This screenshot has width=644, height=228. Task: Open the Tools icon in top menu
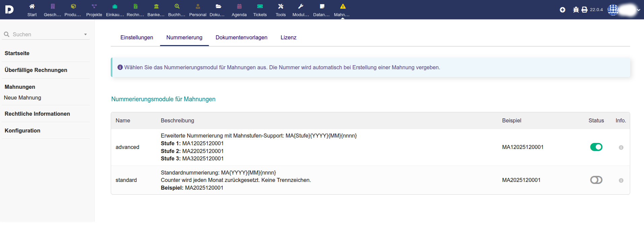point(280,7)
